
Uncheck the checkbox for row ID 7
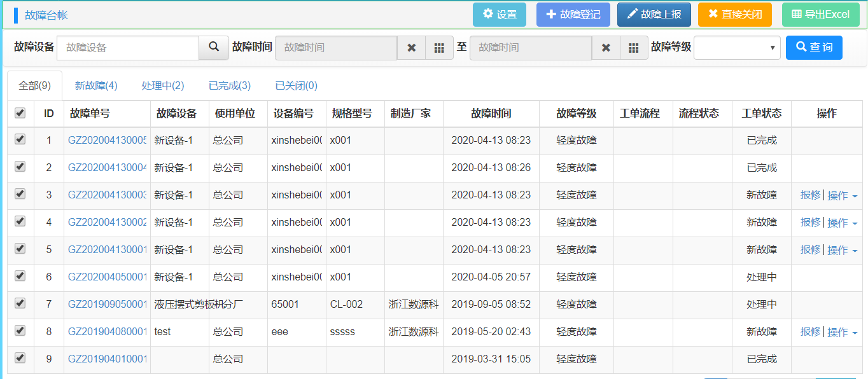20,304
